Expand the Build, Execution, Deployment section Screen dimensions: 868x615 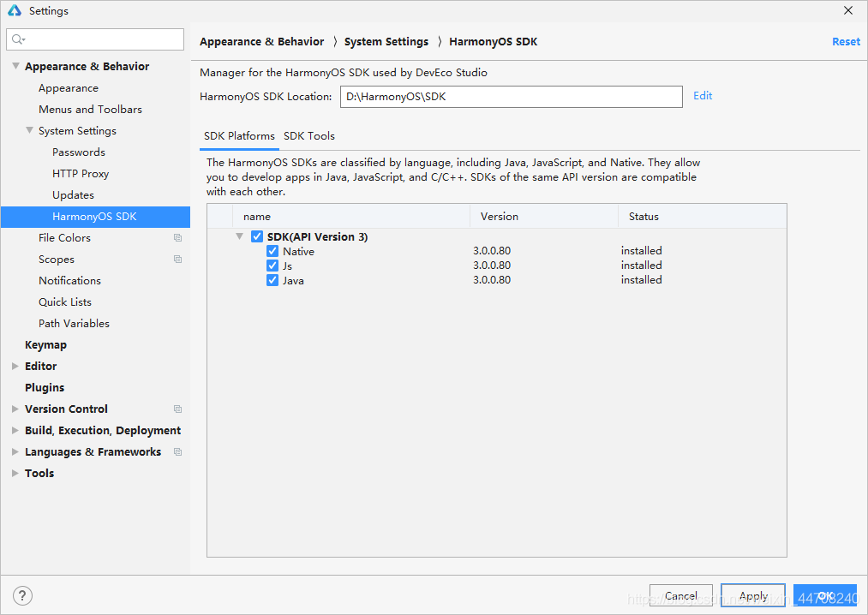(x=15, y=431)
